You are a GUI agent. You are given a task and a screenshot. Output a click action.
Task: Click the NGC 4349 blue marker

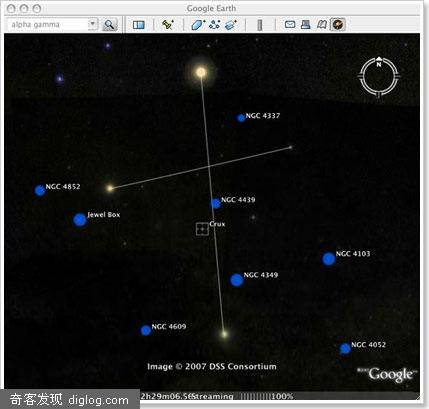[237, 280]
